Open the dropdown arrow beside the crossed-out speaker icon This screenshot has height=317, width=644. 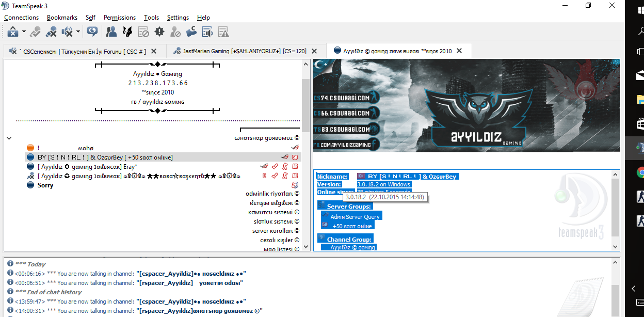pos(78,32)
